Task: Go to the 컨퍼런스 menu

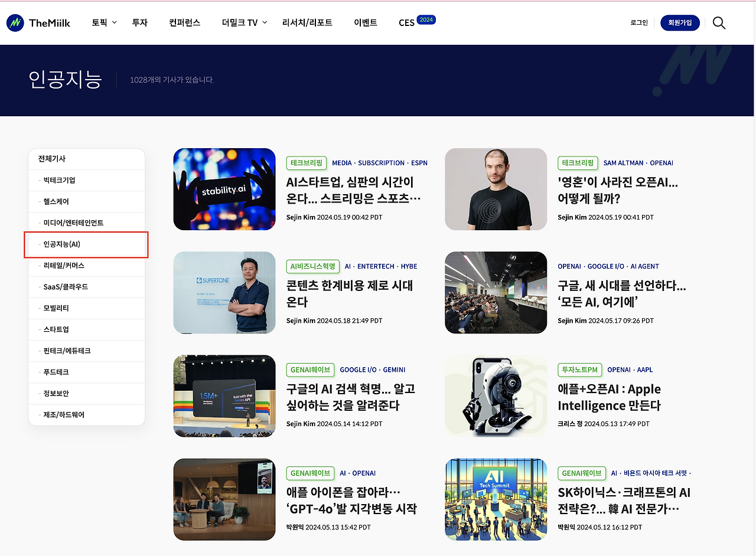Action: pos(185,23)
